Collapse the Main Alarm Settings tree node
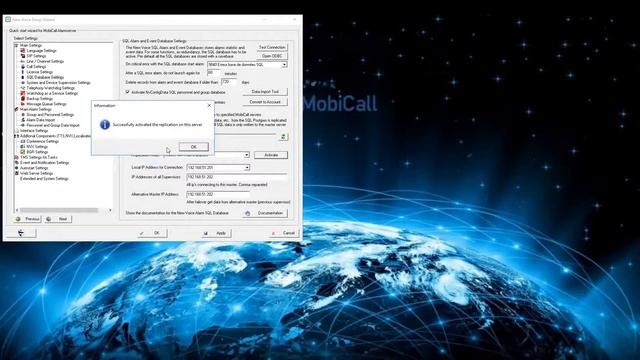Screen dimensions: 640x360 point(16,109)
